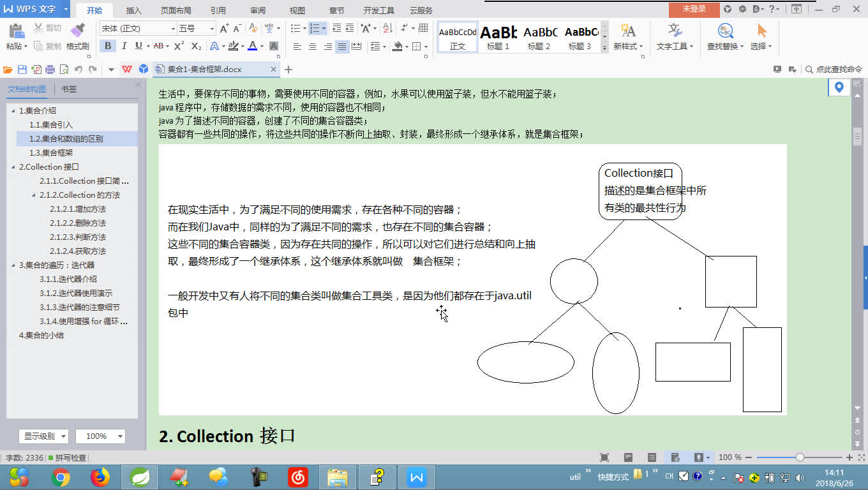The height and width of the screenshot is (490, 868).
Task: Open the 页面布局 ribbon tab
Action: (176, 11)
